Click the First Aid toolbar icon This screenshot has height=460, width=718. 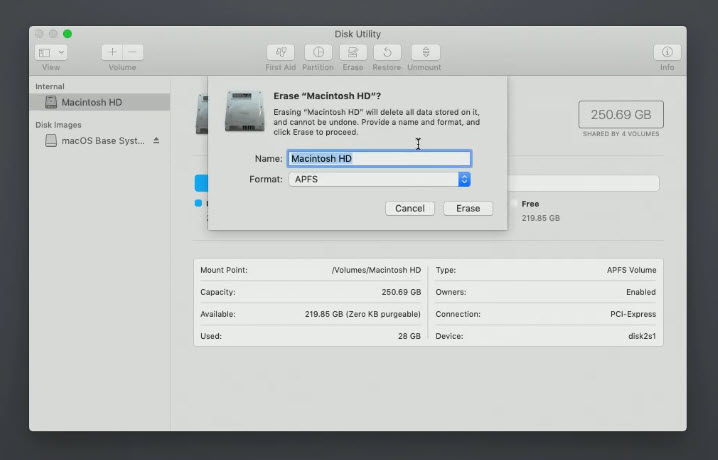280,52
